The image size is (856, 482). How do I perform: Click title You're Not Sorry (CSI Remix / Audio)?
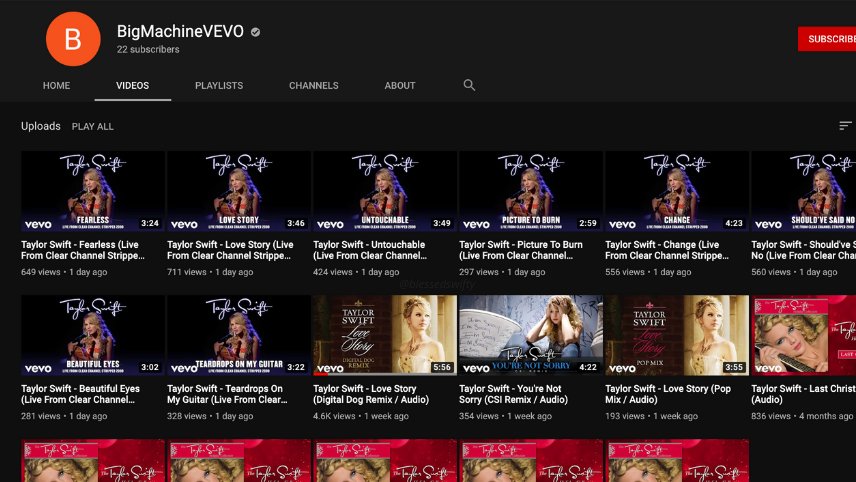pos(513,394)
